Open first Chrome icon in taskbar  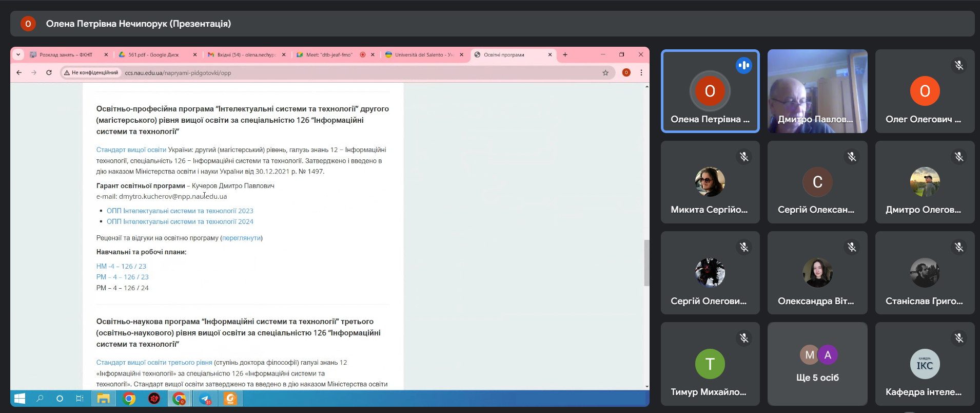(129, 399)
